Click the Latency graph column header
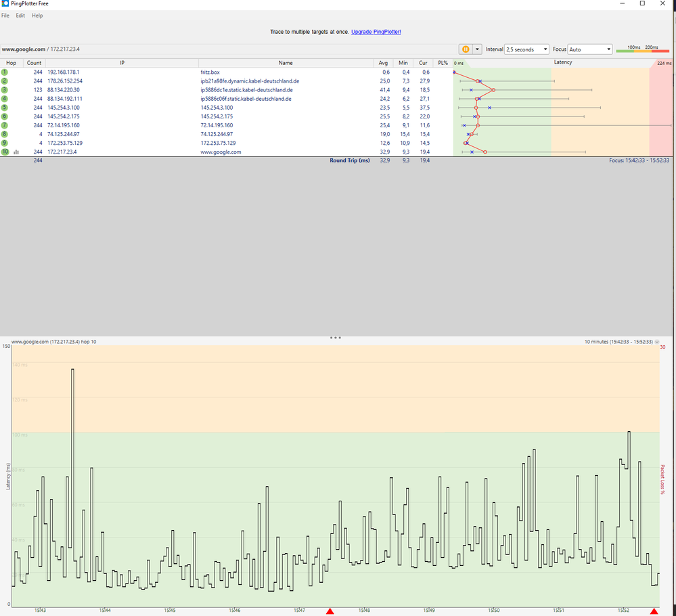The height and width of the screenshot is (616, 676). tap(562, 62)
